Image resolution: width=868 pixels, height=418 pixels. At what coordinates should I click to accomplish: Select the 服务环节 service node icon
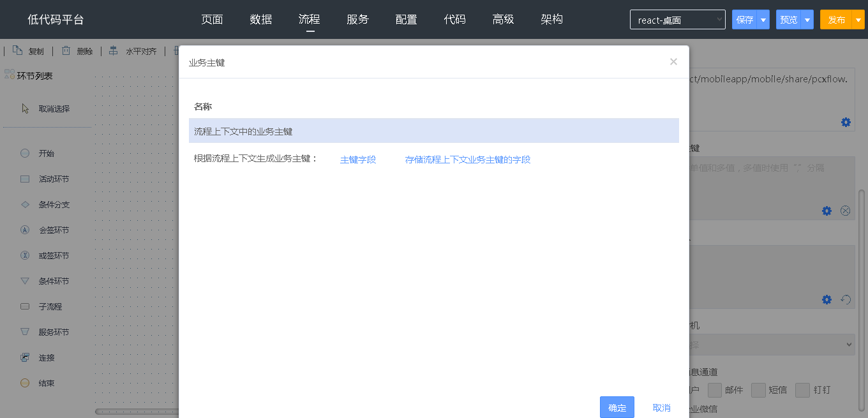coord(25,332)
